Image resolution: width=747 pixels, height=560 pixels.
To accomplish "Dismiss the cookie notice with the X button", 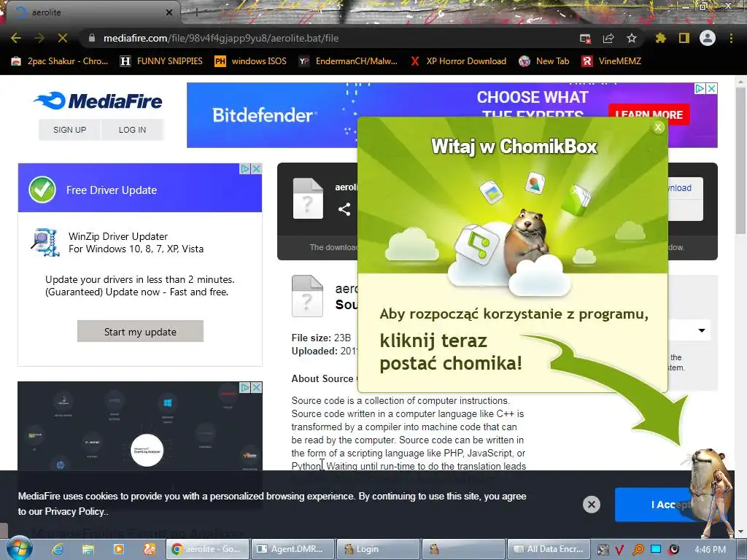I will 591,505.
